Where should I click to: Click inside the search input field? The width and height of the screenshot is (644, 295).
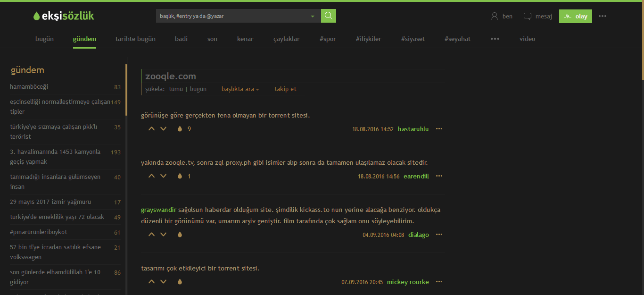(226, 16)
